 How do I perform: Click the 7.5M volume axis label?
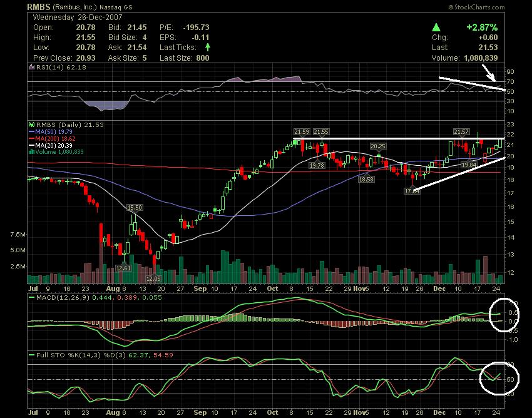tap(18, 235)
